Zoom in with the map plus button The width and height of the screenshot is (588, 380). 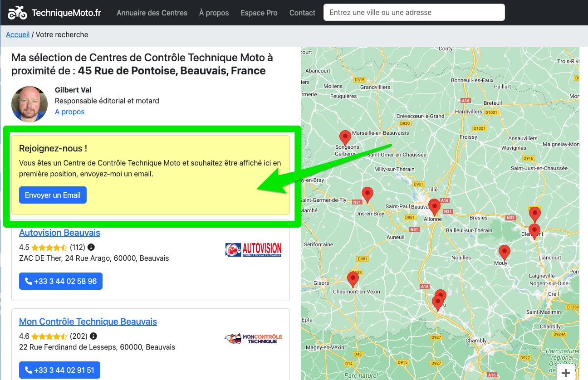(x=566, y=373)
